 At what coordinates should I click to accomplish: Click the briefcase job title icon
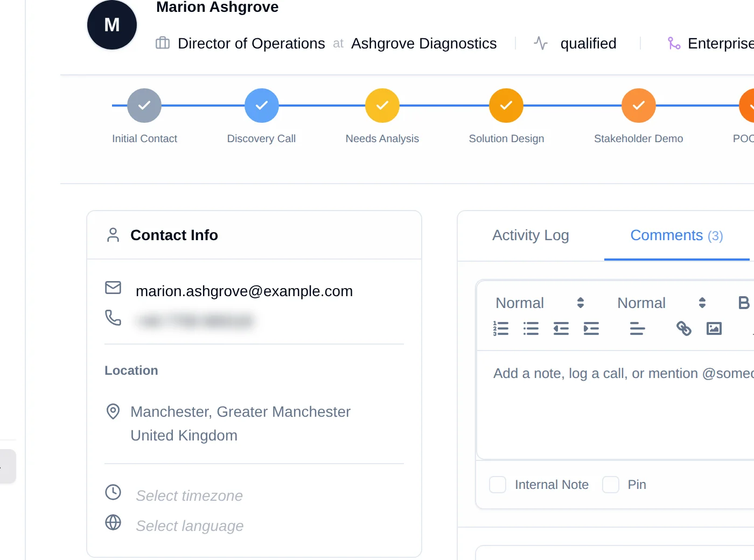(163, 43)
